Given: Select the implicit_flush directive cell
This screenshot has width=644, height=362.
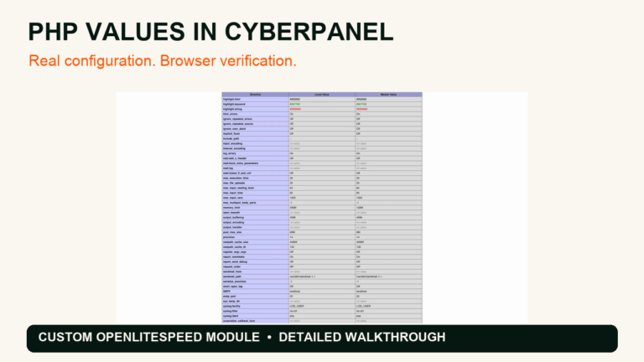Looking at the screenshot, I should coord(256,134).
